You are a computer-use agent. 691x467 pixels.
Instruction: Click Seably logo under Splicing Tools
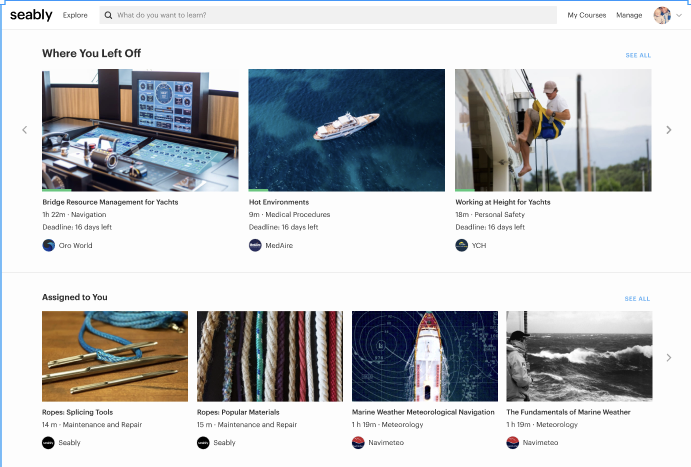[x=48, y=443]
